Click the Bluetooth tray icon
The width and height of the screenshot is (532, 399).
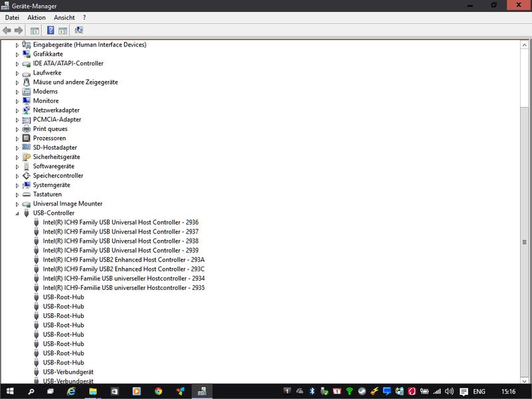pos(312,391)
